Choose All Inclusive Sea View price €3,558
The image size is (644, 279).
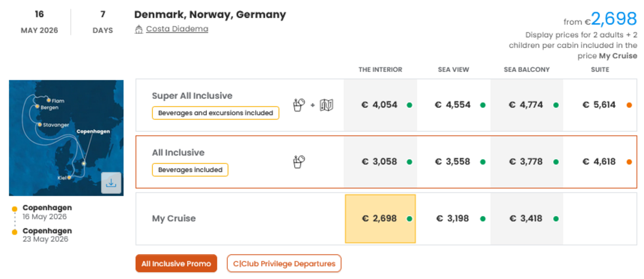click(x=453, y=162)
